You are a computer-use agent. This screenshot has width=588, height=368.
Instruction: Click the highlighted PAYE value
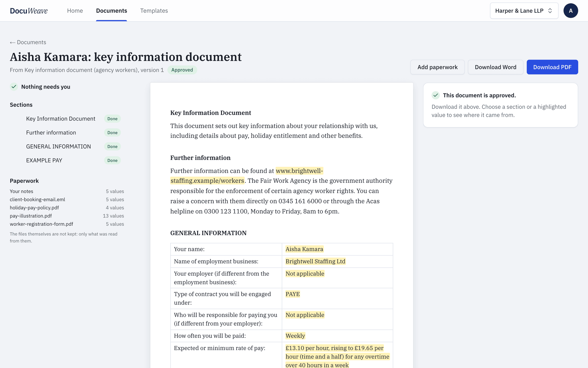click(293, 294)
